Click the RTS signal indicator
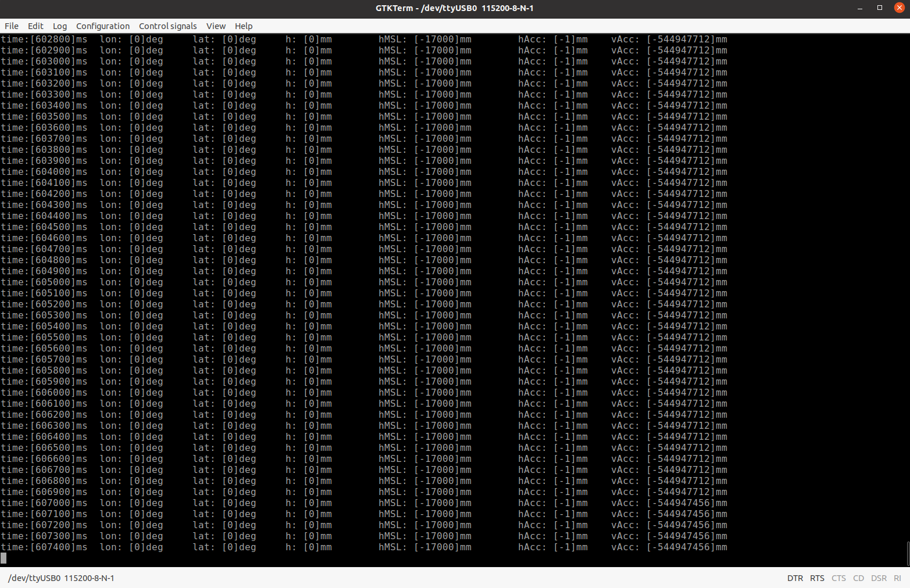 click(817, 578)
